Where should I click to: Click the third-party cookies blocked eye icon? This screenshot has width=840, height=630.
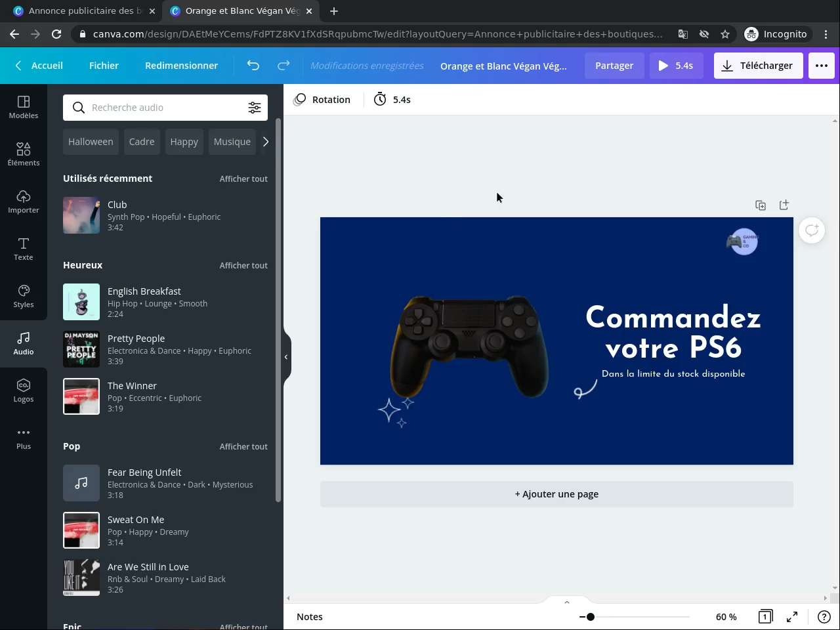(x=704, y=34)
